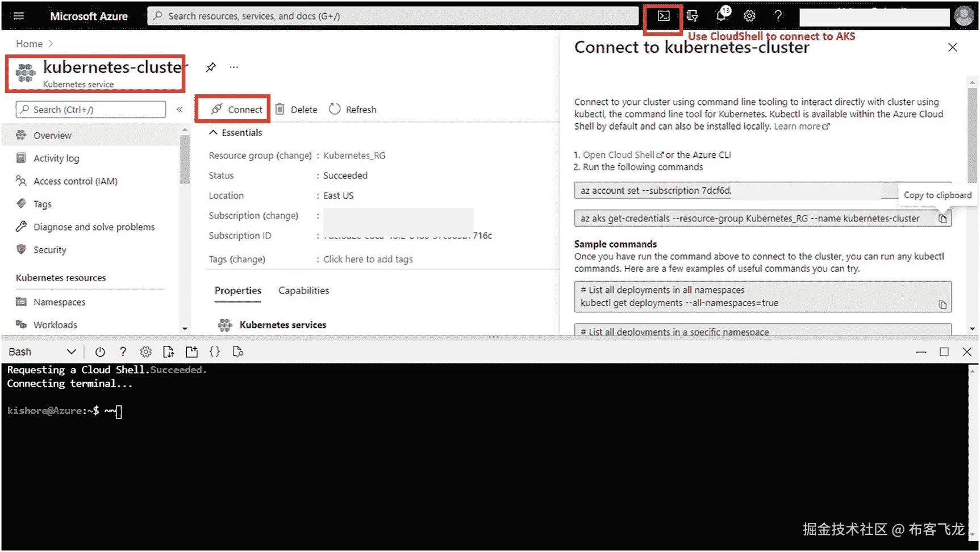Open Cloud Shell help question mark
Screen dimensions: 980x552
tap(123, 352)
